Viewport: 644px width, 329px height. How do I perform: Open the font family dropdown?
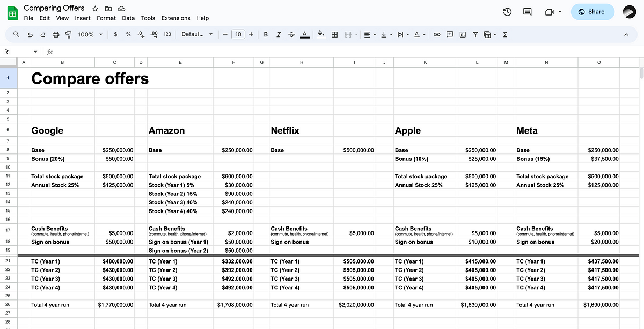point(197,34)
